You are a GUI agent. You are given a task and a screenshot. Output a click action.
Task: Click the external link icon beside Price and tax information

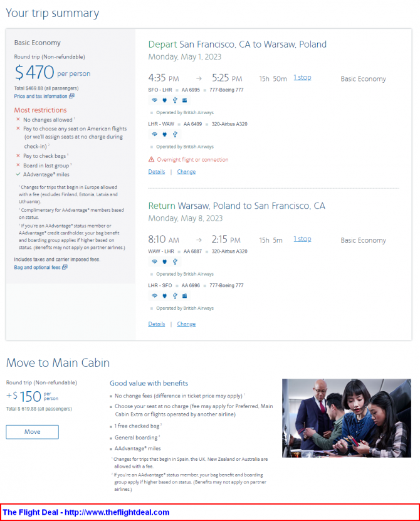pos(71,96)
